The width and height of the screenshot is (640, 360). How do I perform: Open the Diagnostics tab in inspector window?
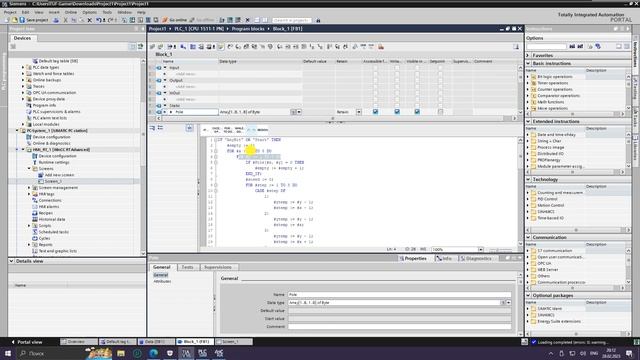tap(476, 258)
